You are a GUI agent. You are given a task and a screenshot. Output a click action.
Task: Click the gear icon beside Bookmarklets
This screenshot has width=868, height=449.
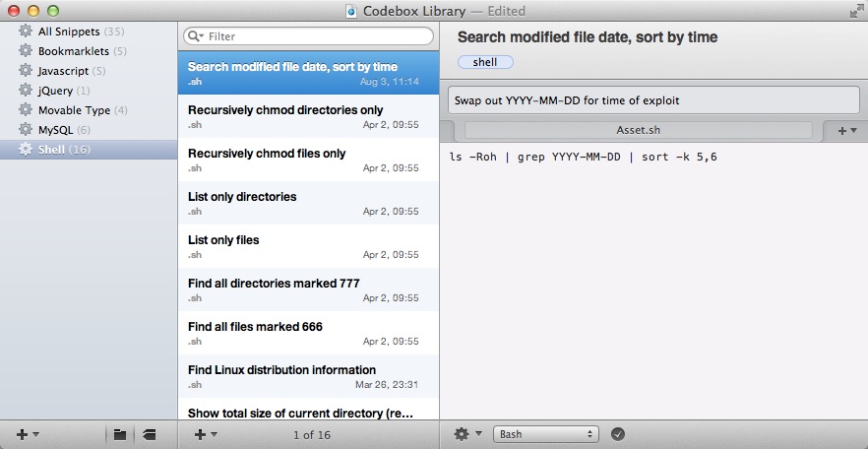coord(26,51)
